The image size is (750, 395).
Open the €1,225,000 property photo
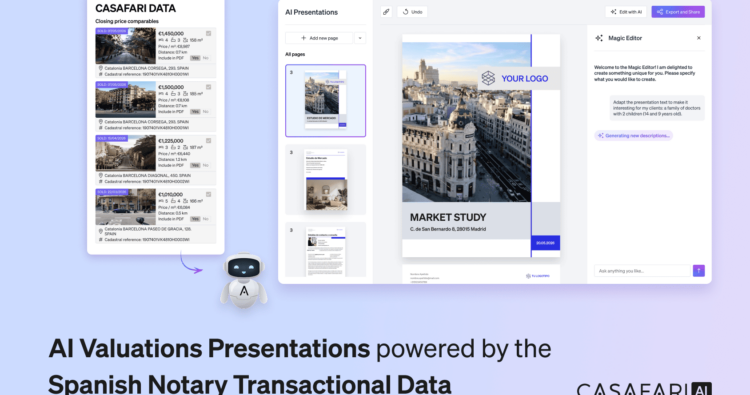[x=125, y=153]
